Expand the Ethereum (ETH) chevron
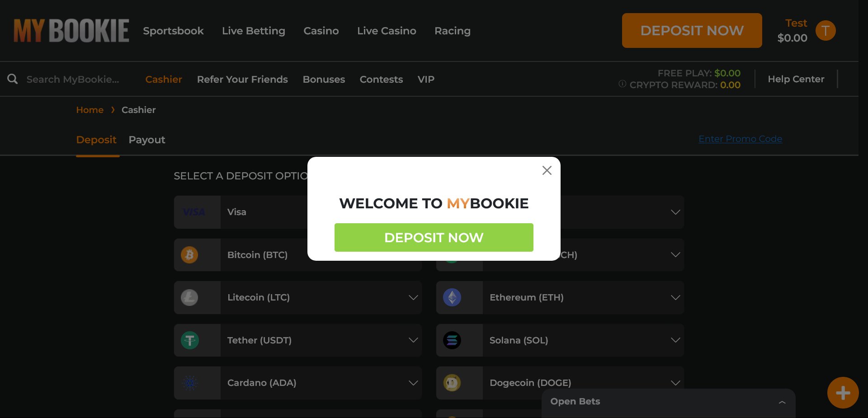Screen dimensions: 868x418 pos(675,297)
